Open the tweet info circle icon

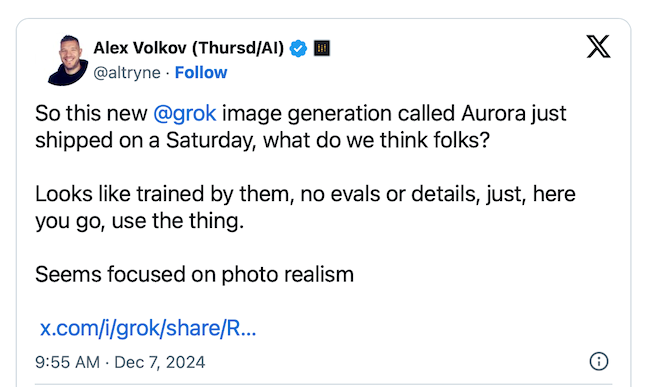pos(599,361)
